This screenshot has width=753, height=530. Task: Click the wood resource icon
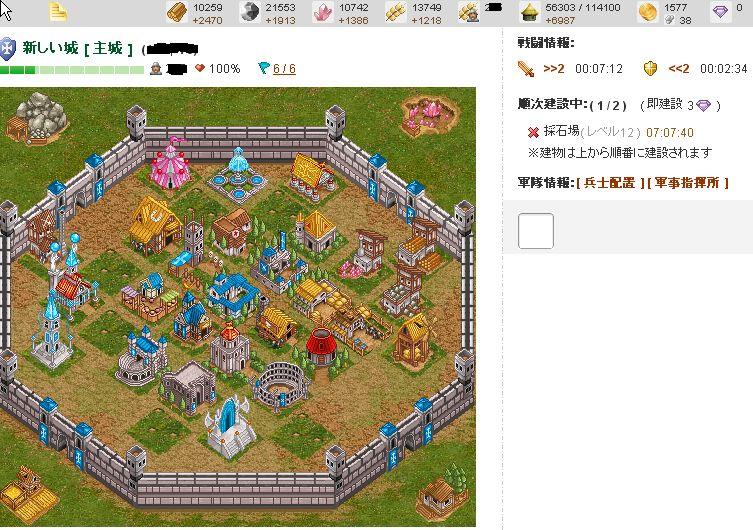pos(176,12)
